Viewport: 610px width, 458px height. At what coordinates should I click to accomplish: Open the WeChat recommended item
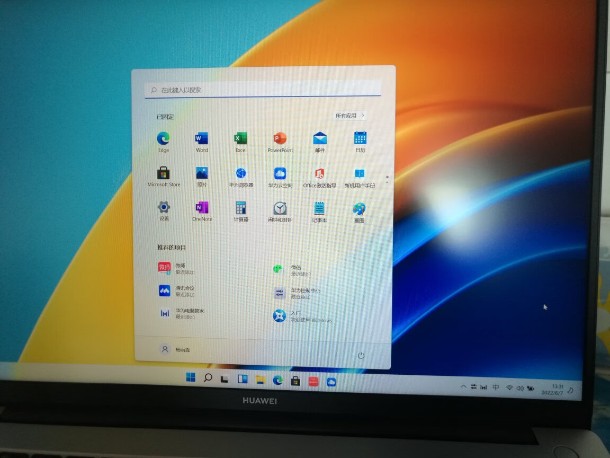280,269
